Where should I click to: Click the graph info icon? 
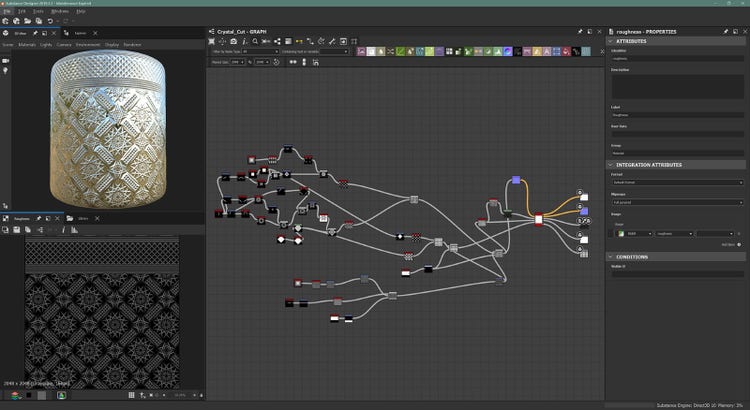244,41
